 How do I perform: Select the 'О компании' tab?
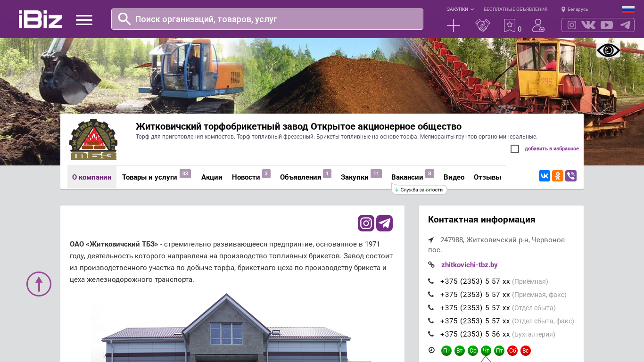point(92,177)
